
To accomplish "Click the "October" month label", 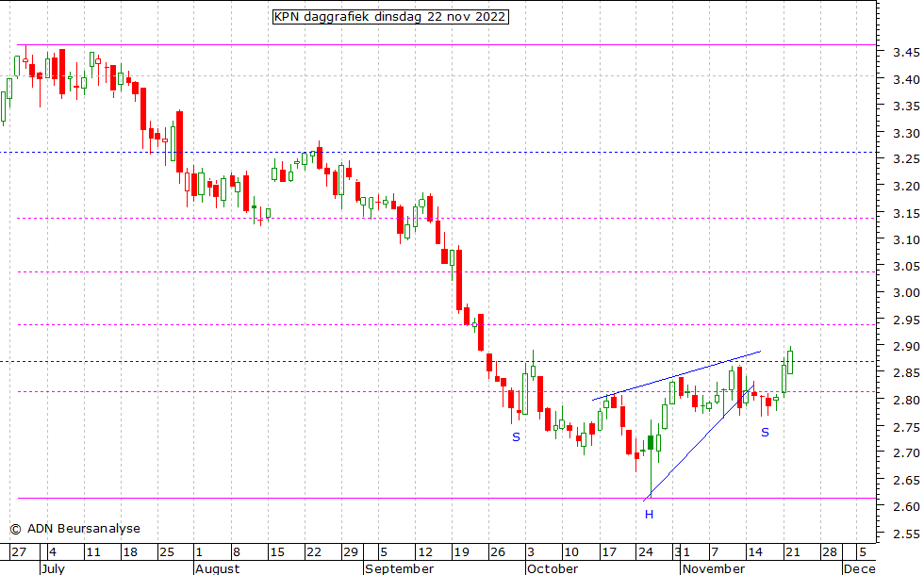I will 553,568.
